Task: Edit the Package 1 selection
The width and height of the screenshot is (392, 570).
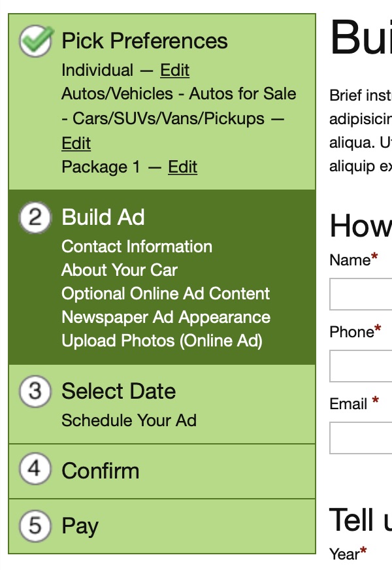Action: [183, 167]
